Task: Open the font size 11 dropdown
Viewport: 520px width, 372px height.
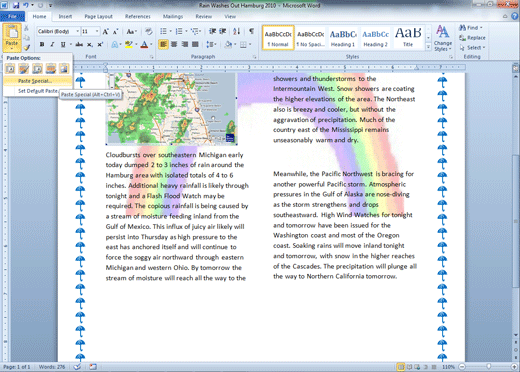Action: (97, 31)
